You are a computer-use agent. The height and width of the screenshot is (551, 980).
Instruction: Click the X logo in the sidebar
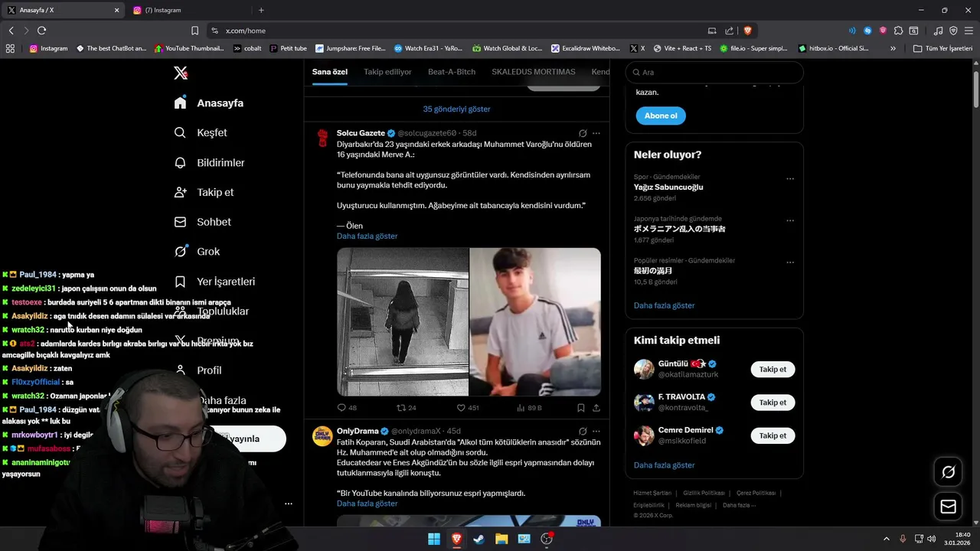pyautogui.click(x=181, y=73)
